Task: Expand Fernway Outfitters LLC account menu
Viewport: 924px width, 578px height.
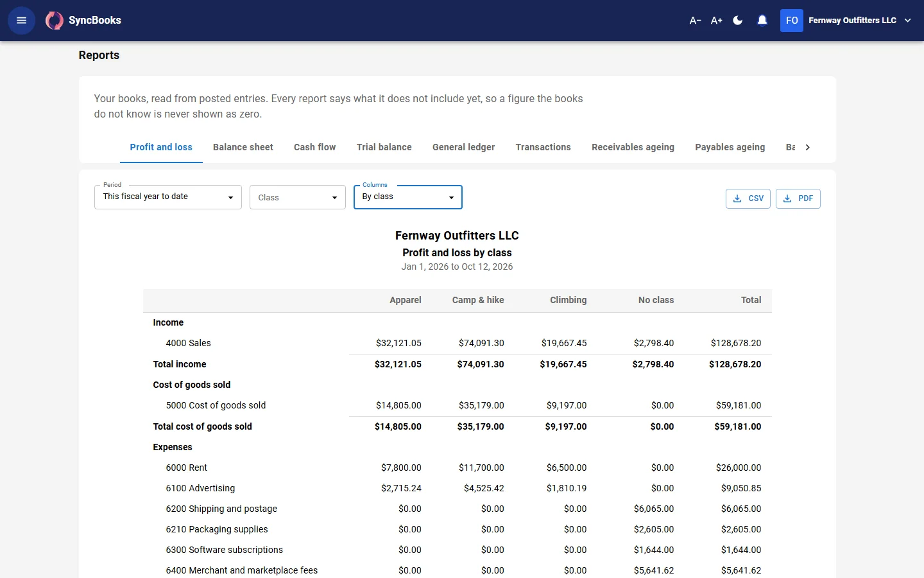Action: pos(859,21)
